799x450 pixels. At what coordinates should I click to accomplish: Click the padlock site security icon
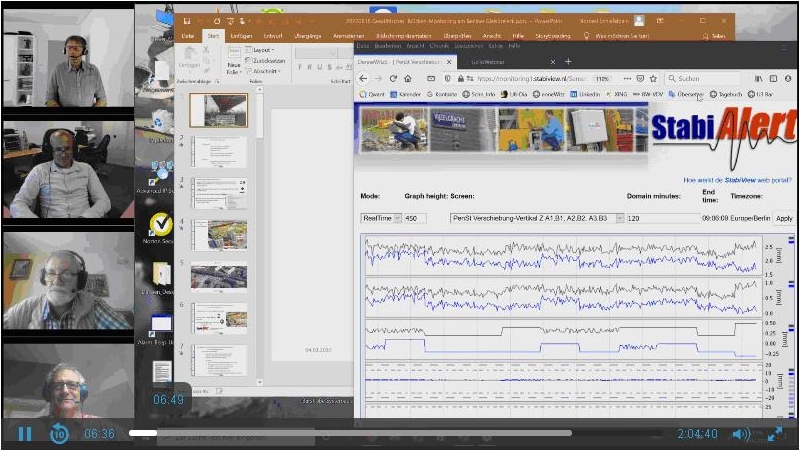click(461, 78)
